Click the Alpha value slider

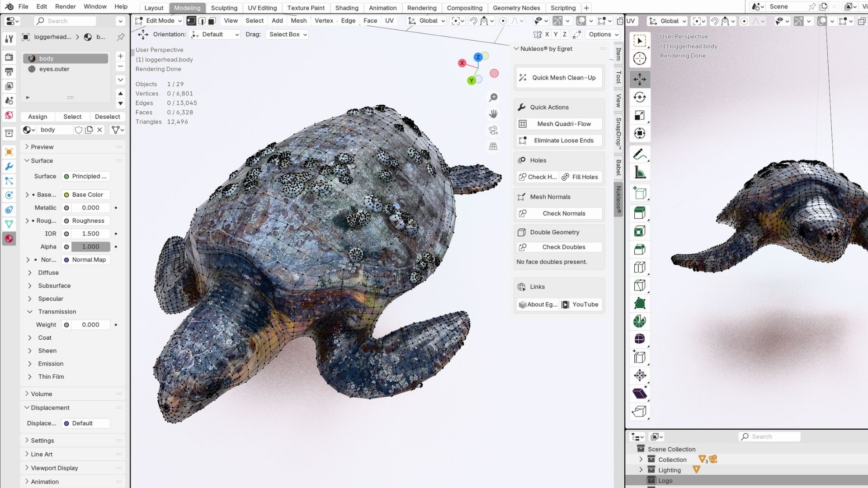click(x=90, y=247)
